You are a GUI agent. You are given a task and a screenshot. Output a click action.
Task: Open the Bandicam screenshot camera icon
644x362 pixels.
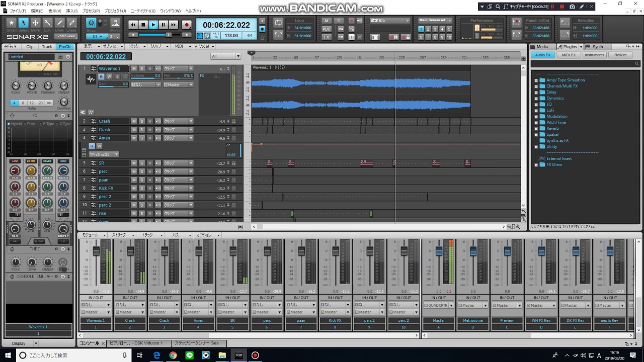click(x=573, y=7)
